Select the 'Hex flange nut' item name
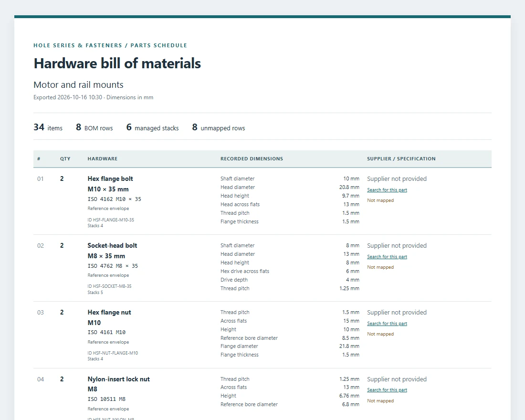The image size is (525, 420). point(109,313)
